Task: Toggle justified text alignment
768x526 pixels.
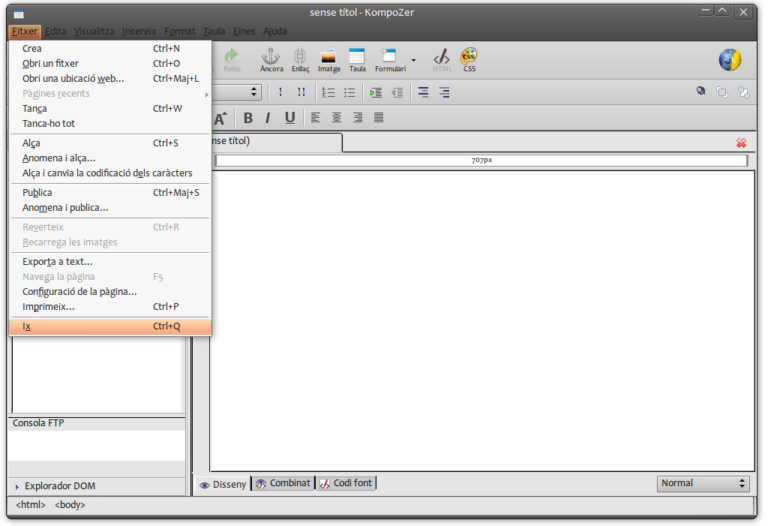Action: pos(379,118)
